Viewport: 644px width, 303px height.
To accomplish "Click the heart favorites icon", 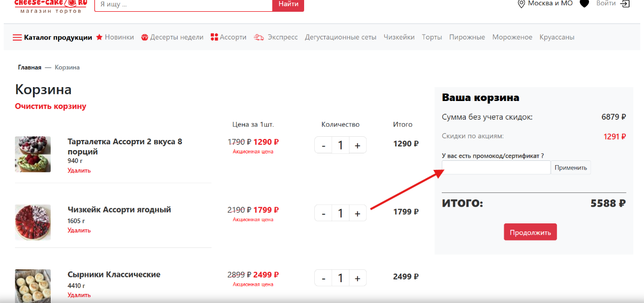I will pyautogui.click(x=584, y=4).
